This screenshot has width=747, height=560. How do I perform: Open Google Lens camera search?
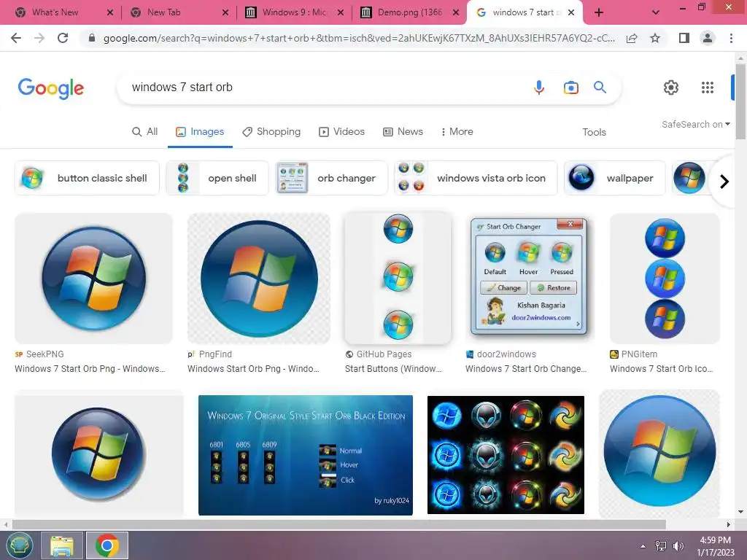point(570,87)
